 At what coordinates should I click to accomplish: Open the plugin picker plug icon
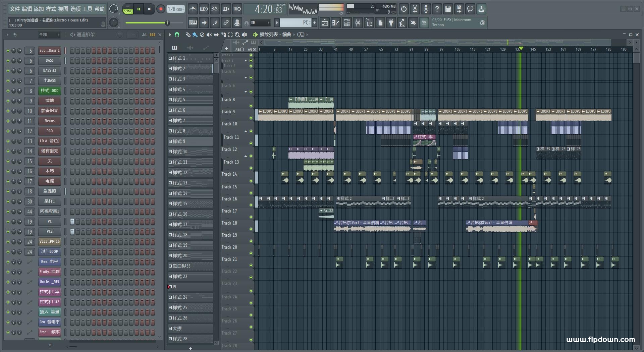pos(391,23)
